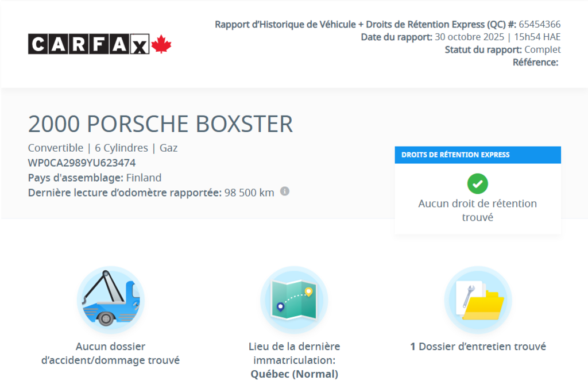Screen dimensions: 588x388
Task: Click the yellow map pin on the map icon
Action: tap(310, 291)
